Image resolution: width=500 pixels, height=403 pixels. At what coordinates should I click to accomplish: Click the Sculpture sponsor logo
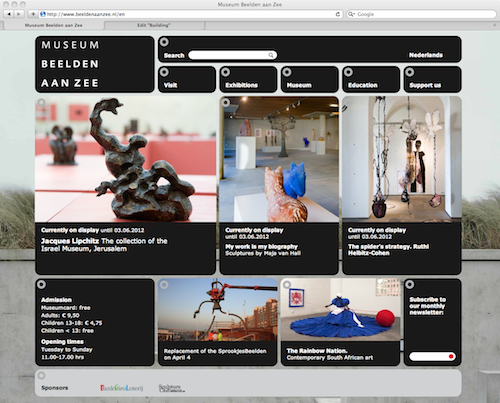coord(171,388)
